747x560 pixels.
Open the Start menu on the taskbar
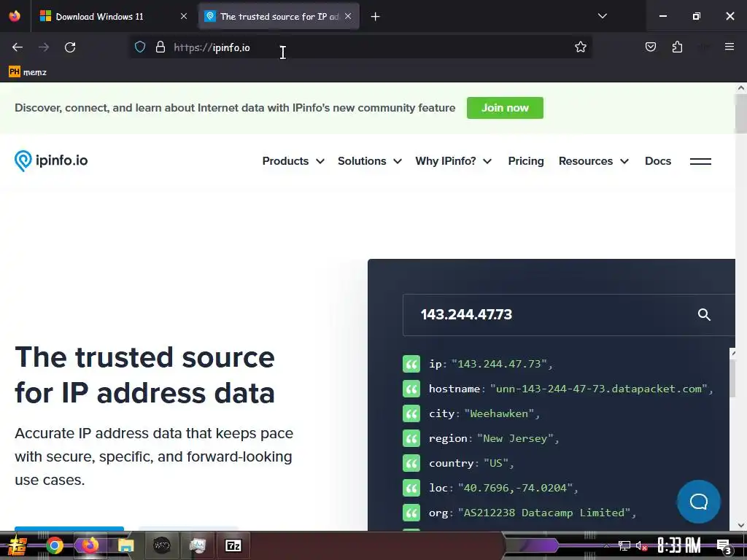18,545
